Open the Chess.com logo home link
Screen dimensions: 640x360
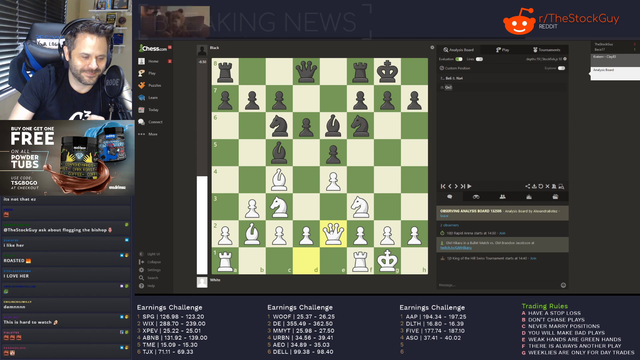[153, 48]
